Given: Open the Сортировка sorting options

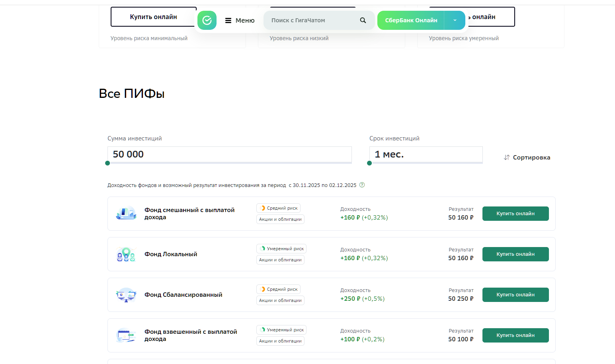Looking at the screenshot, I should [527, 158].
